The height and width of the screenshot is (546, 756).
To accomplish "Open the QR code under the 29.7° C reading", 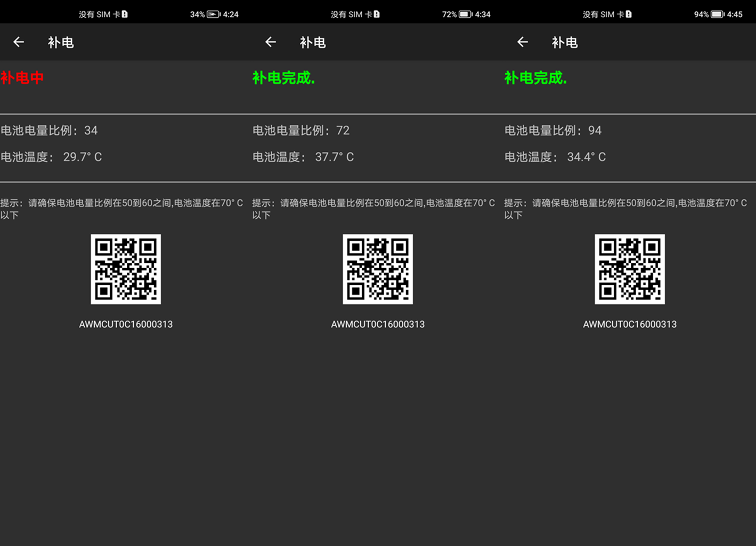I will pos(126,269).
